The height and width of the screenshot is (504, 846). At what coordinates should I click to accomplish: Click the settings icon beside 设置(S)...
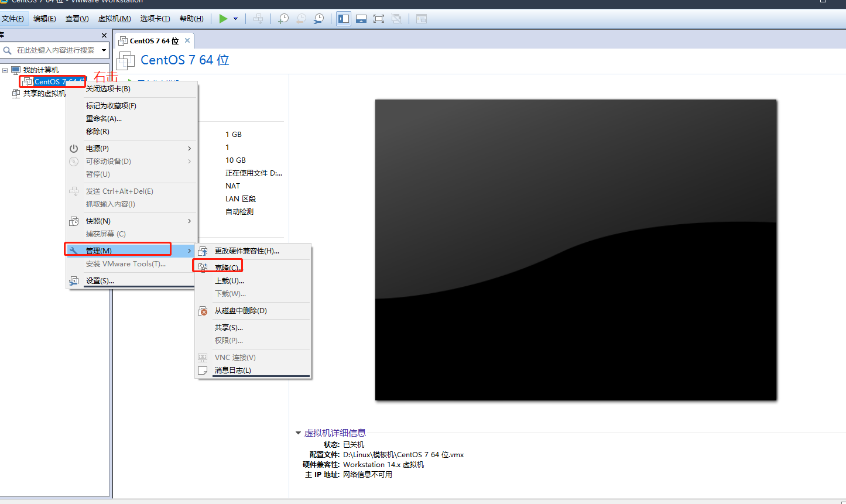point(74,281)
